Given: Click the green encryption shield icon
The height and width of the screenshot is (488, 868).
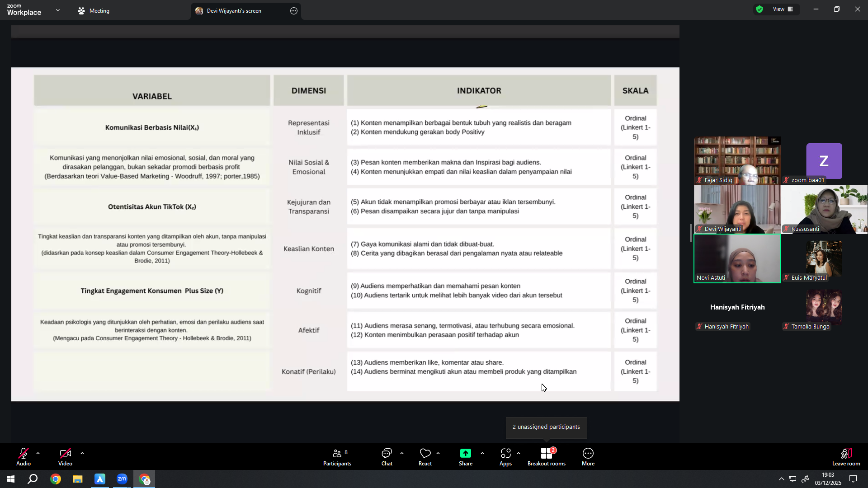Looking at the screenshot, I should 759,9.
